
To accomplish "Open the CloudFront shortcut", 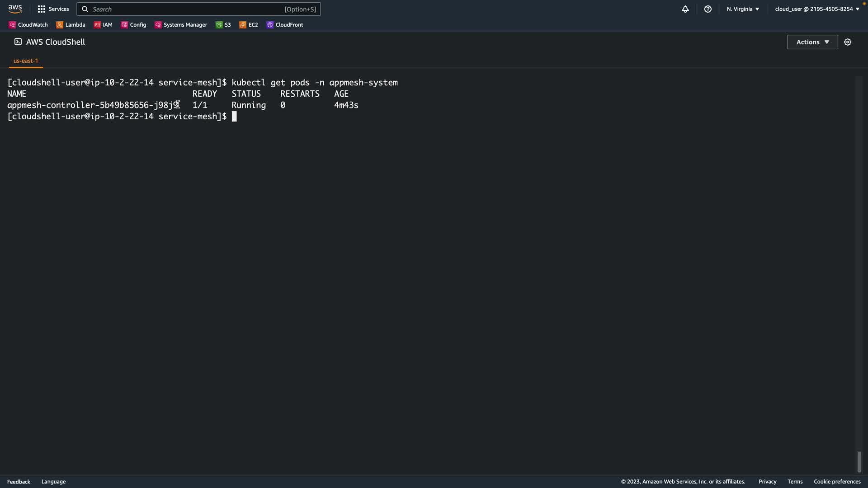I will 285,25.
